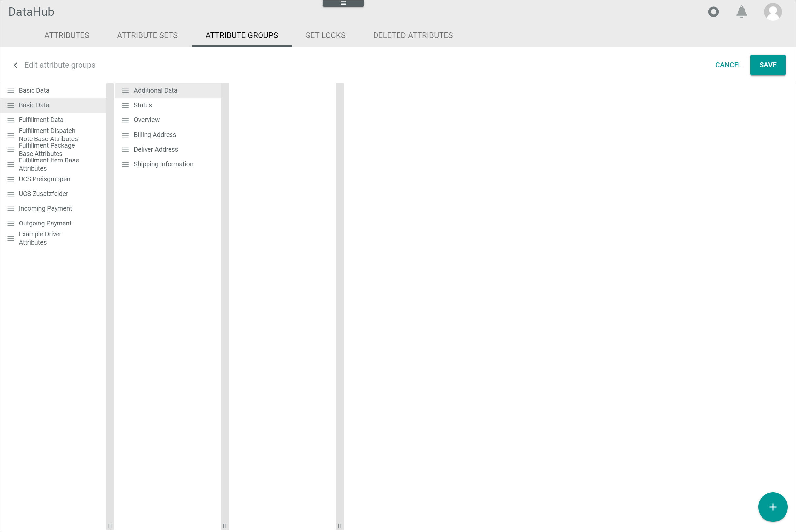Select the SET LOCKS menu item
796x532 pixels.
[x=326, y=35]
